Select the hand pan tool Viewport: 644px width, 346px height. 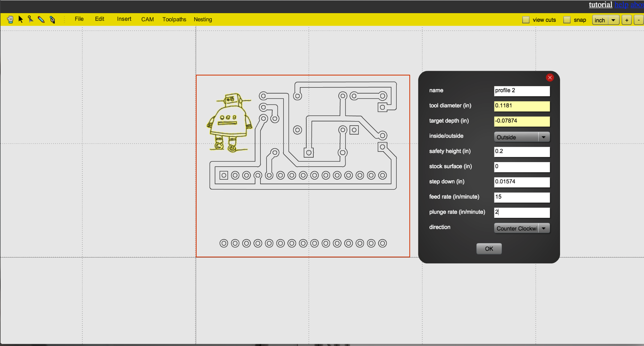pyautogui.click(x=10, y=19)
